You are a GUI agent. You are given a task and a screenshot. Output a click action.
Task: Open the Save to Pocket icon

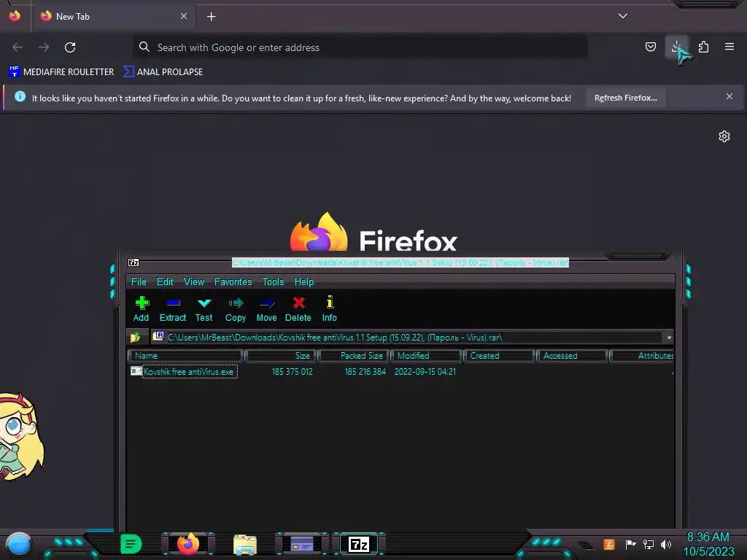tap(650, 47)
